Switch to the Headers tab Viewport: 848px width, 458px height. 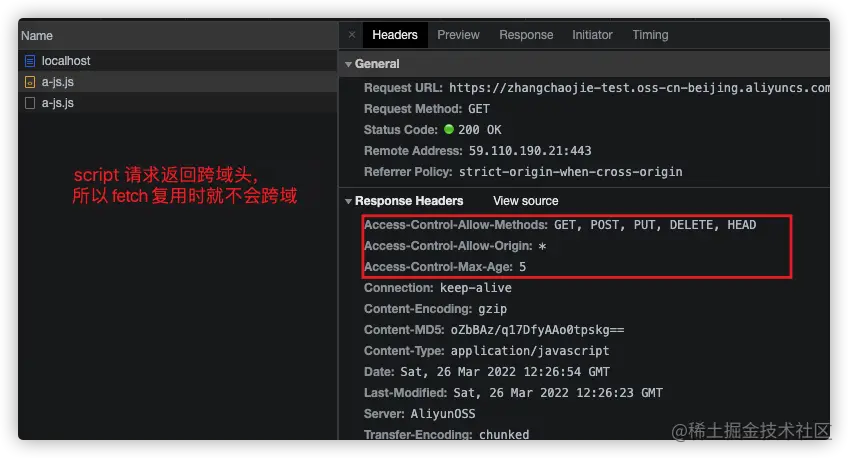[395, 35]
